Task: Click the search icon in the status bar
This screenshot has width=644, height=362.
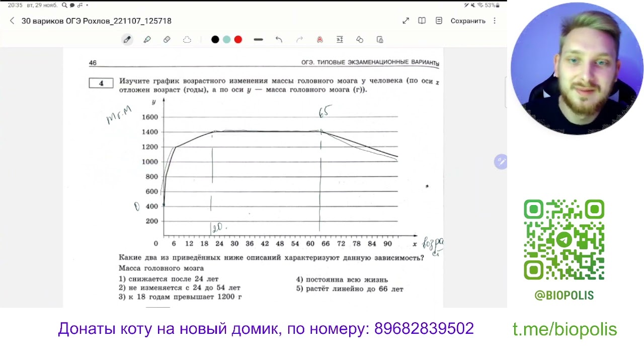Action: pyautogui.click(x=65, y=5)
